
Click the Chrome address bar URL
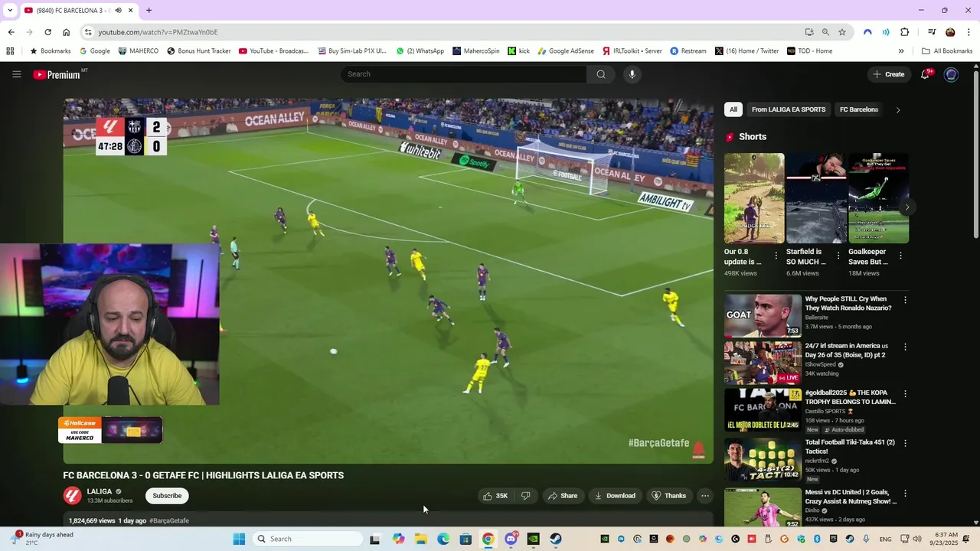(158, 32)
